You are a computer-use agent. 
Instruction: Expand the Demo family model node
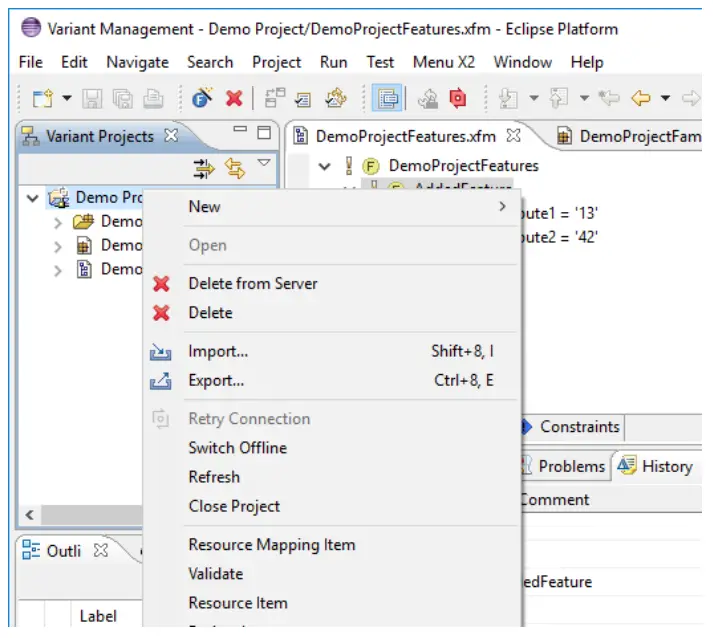pyautogui.click(x=57, y=247)
